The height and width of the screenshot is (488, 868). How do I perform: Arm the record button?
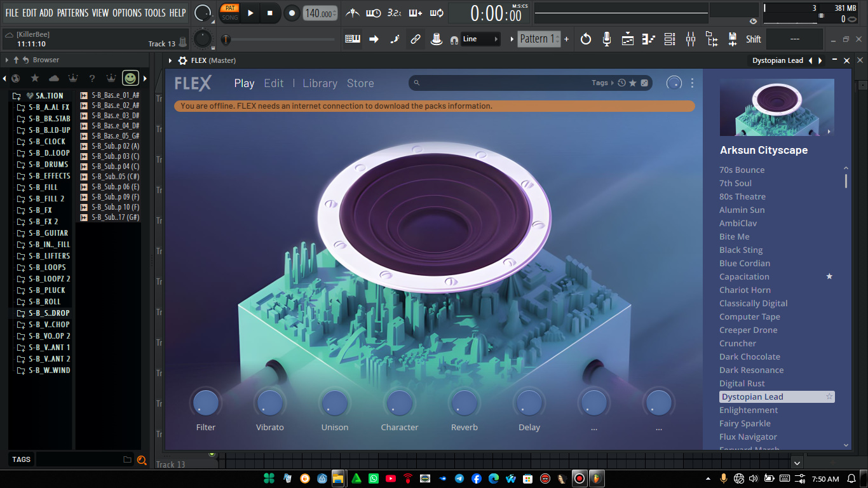click(292, 13)
